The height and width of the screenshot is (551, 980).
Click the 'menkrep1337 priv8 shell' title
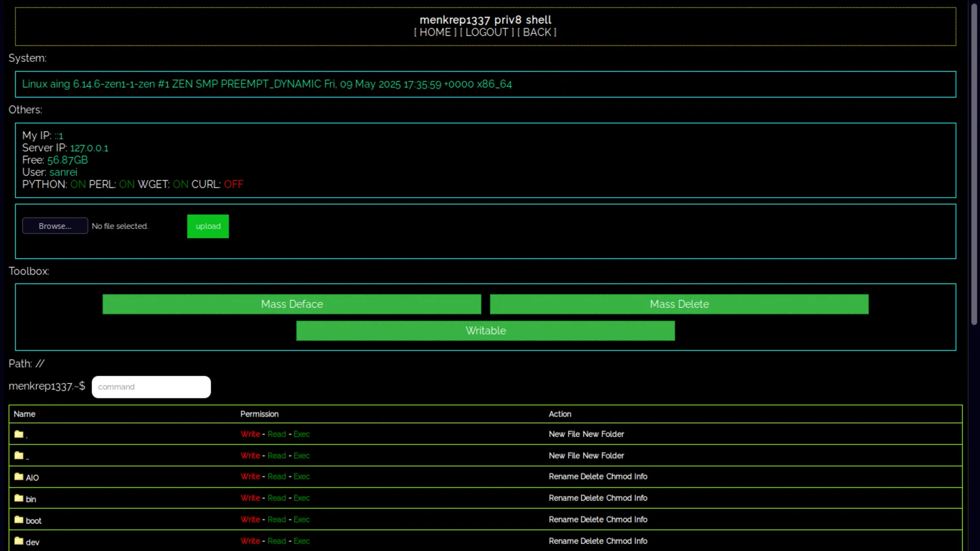[485, 20]
